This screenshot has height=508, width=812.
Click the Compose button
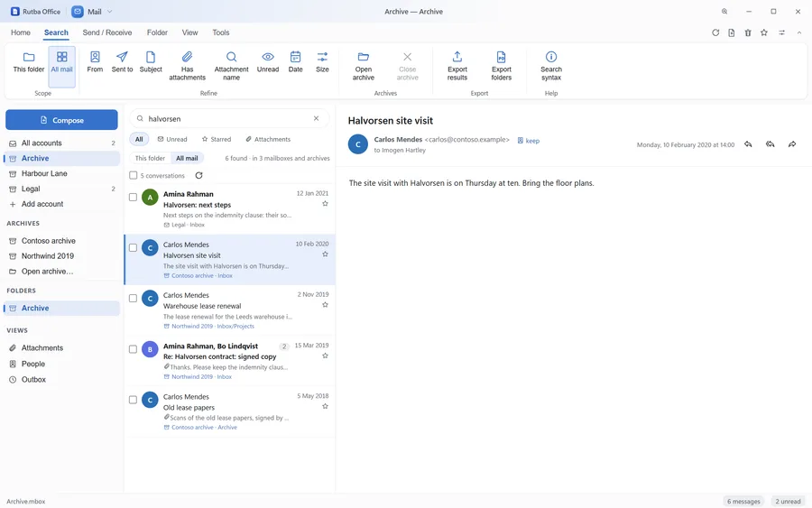(61, 120)
